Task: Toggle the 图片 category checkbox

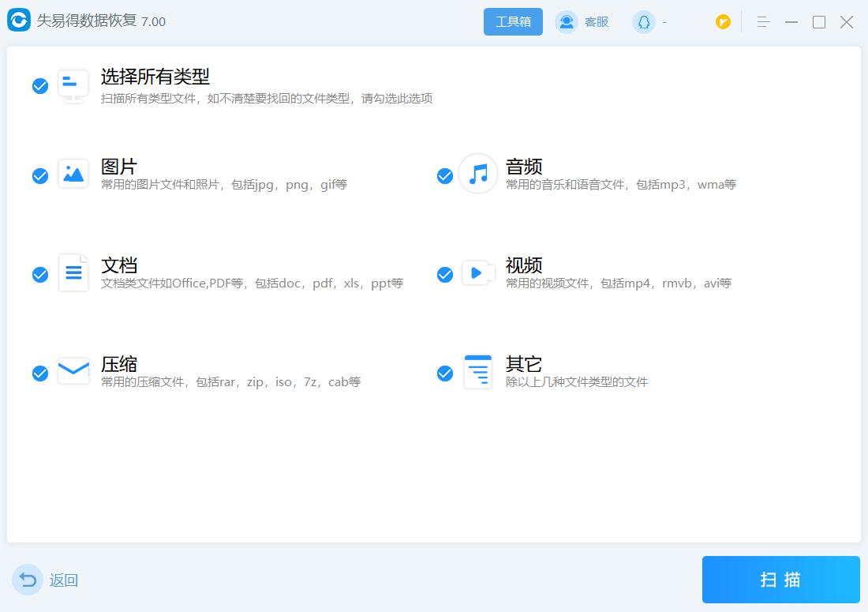Action: point(40,176)
